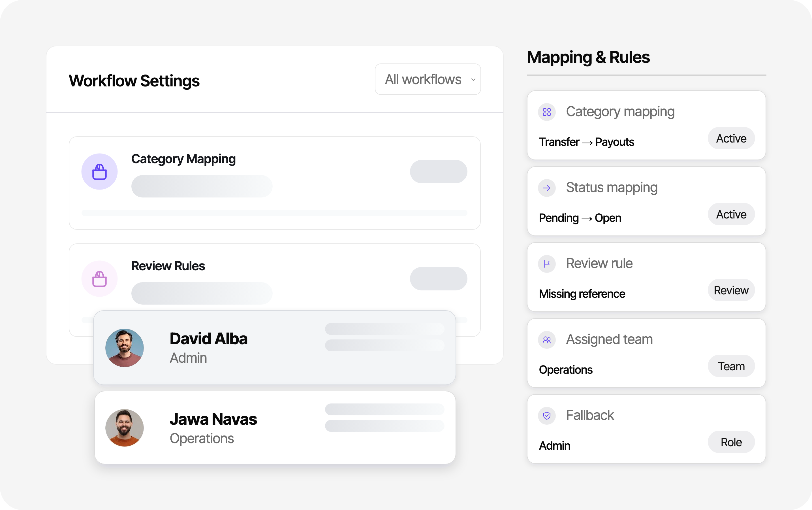The height and width of the screenshot is (510, 812).
Task: Click the Review badge on Missing reference
Action: pos(731,290)
